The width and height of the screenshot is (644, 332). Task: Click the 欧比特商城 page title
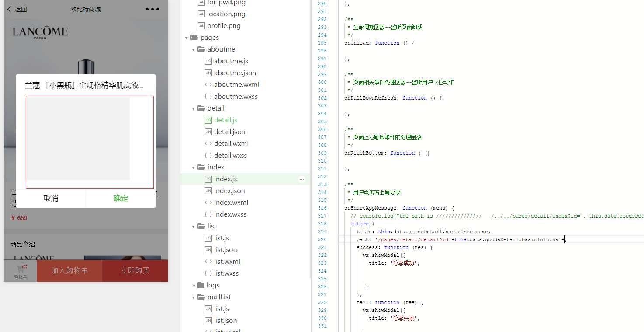(86, 9)
